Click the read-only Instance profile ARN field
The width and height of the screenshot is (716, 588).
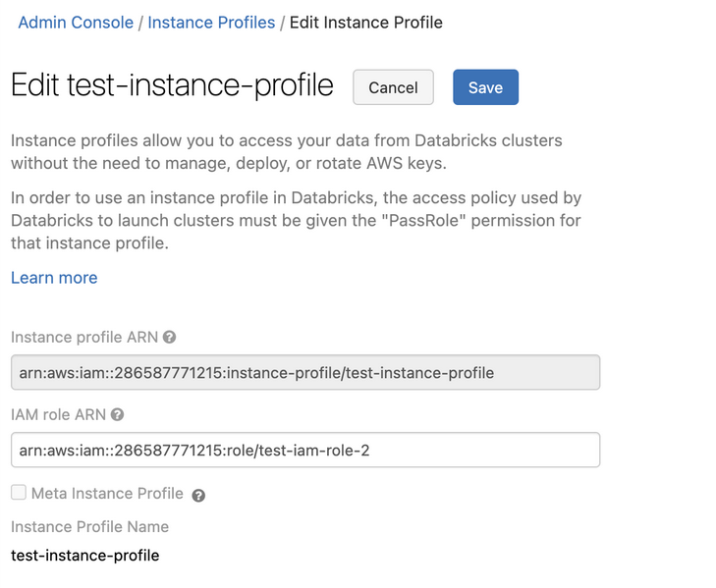[304, 373]
